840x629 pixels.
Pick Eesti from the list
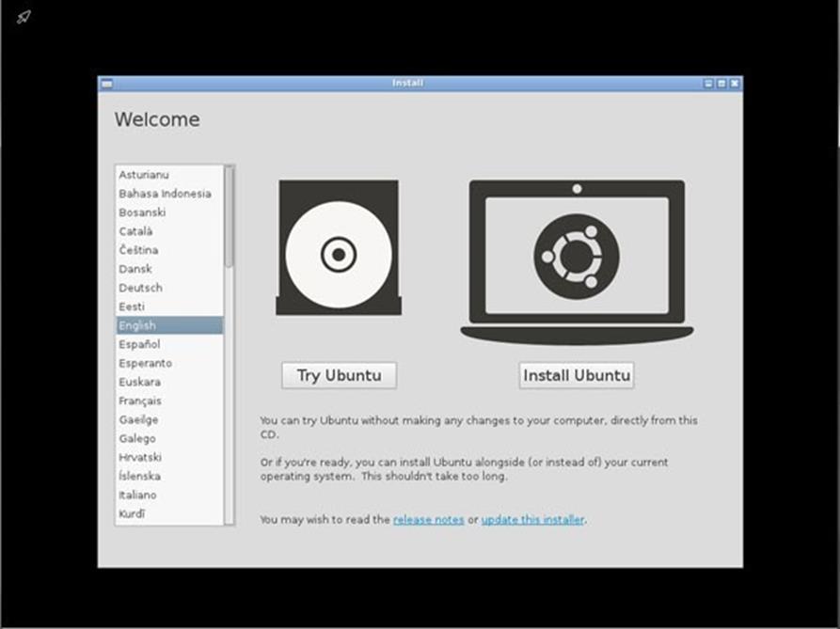coord(169,307)
